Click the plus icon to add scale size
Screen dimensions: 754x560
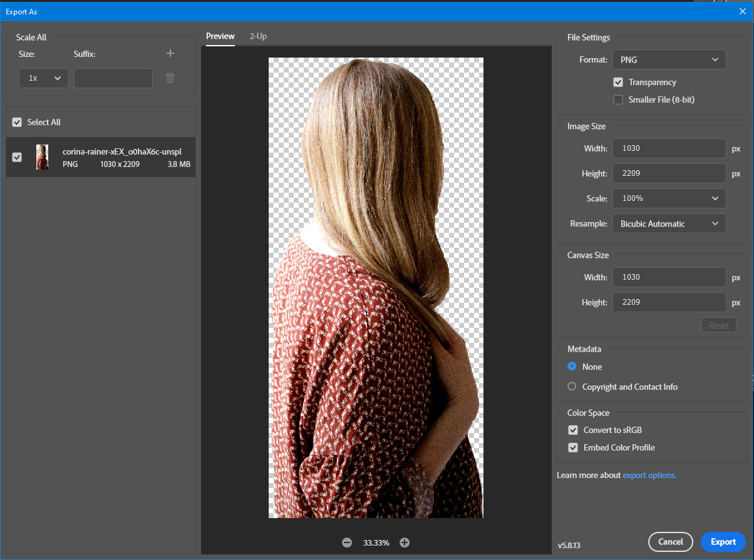coord(170,54)
